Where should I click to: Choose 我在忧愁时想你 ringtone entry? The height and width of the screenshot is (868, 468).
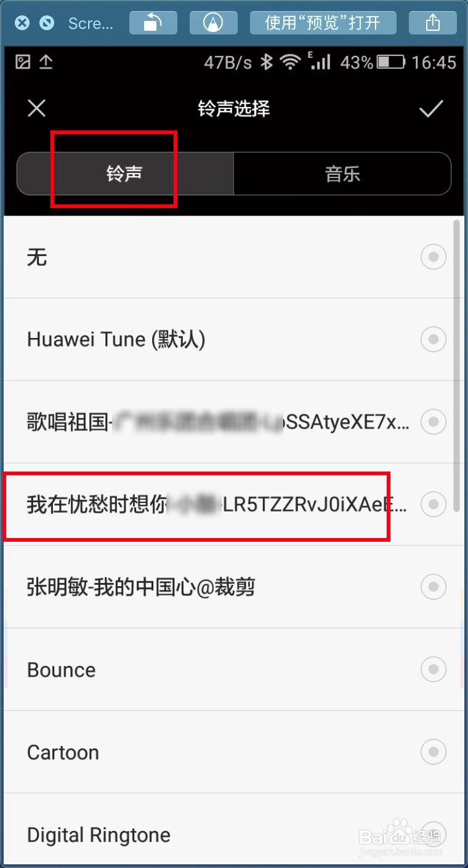tap(234, 504)
